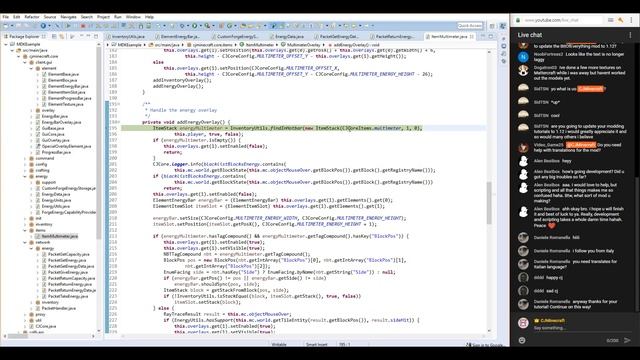Click the New Java Class icon
640x360 pixels.
point(230,26)
